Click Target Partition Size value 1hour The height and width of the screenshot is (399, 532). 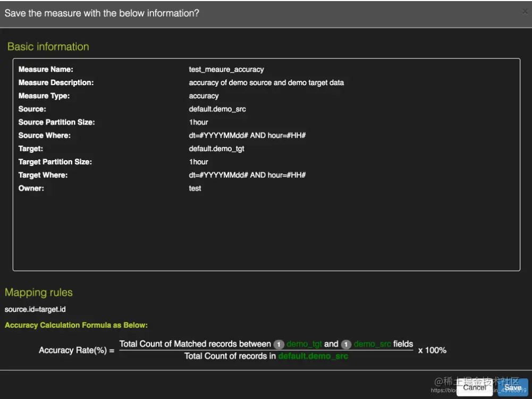click(x=198, y=162)
